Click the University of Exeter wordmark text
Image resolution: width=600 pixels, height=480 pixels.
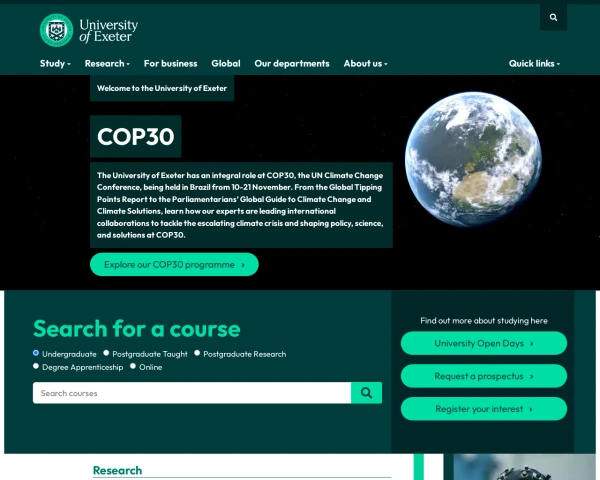(x=109, y=31)
